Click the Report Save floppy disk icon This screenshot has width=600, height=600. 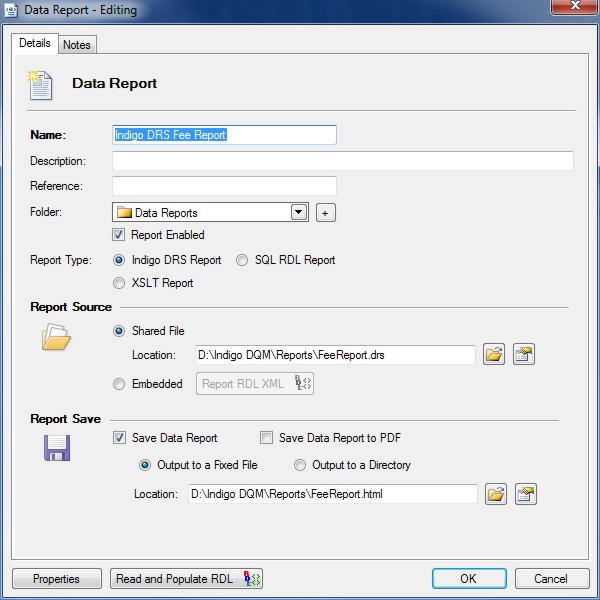[56, 446]
